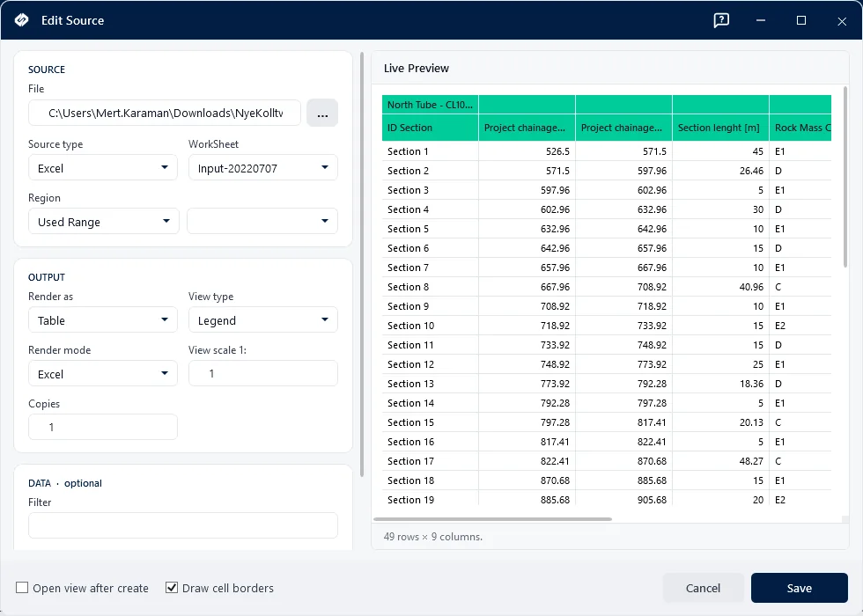Image resolution: width=863 pixels, height=616 pixels.
Task: Click the File path input field
Action: (165, 113)
